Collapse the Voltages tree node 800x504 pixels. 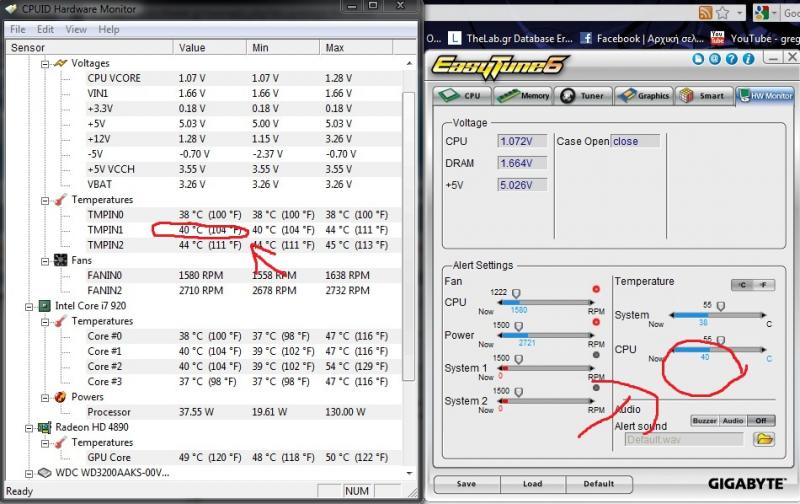45,64
